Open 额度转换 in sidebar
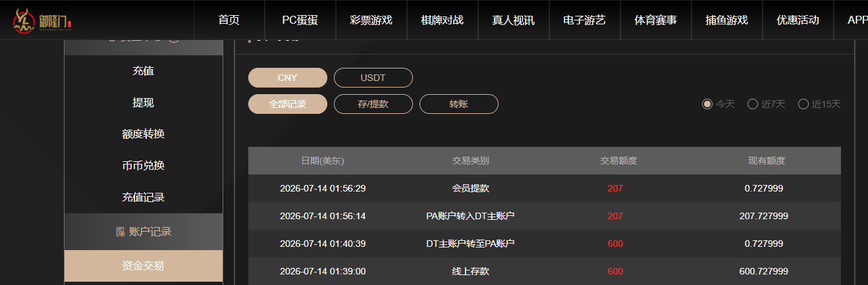 coord(144,134)
